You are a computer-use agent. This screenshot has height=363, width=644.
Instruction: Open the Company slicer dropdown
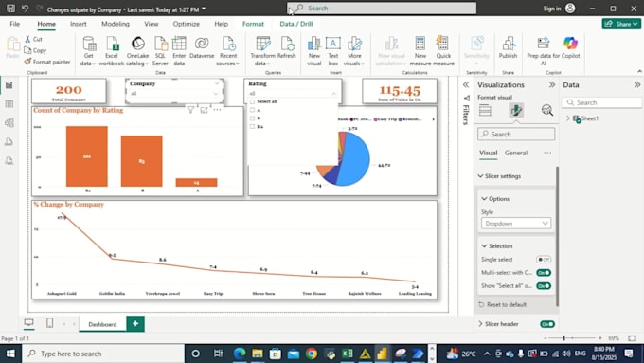point(217,94)
